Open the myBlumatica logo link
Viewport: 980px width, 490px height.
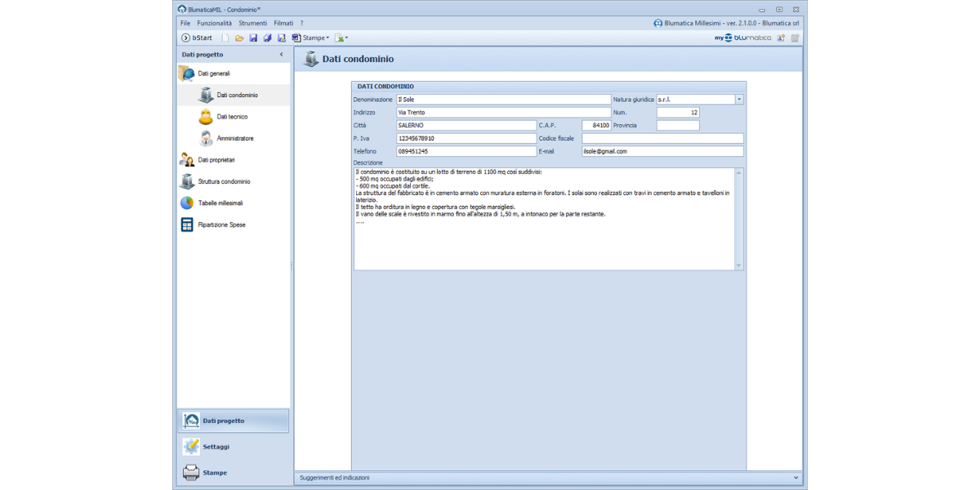[x=742, y=38]
